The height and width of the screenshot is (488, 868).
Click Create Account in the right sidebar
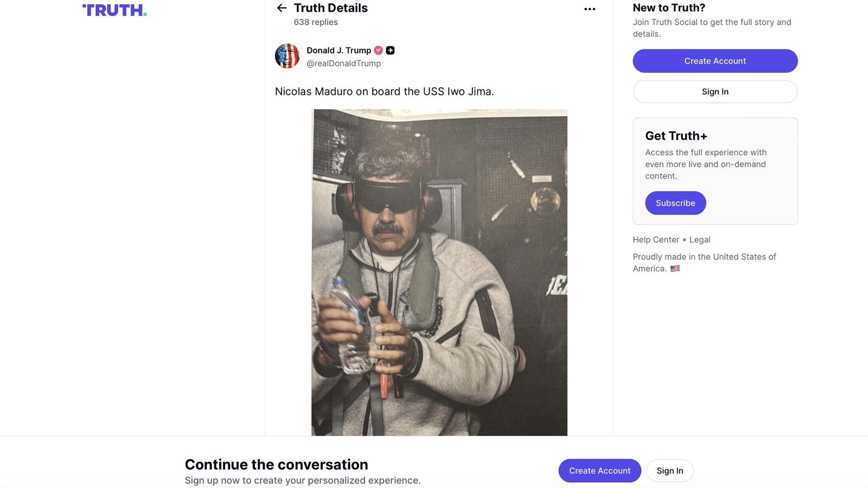715,61
